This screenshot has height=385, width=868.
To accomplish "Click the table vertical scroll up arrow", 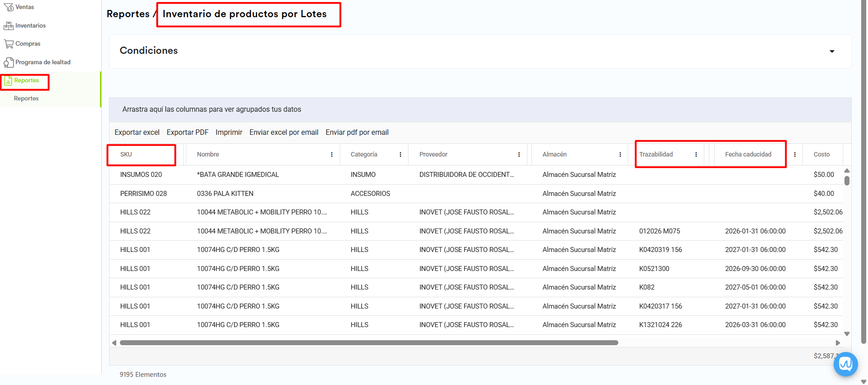I will click(847, 171).
